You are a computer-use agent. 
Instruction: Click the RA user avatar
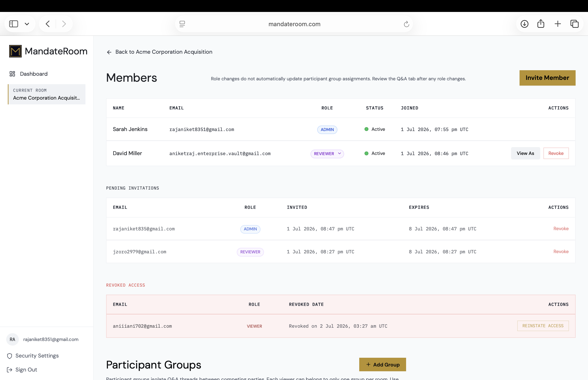point(12,339)
